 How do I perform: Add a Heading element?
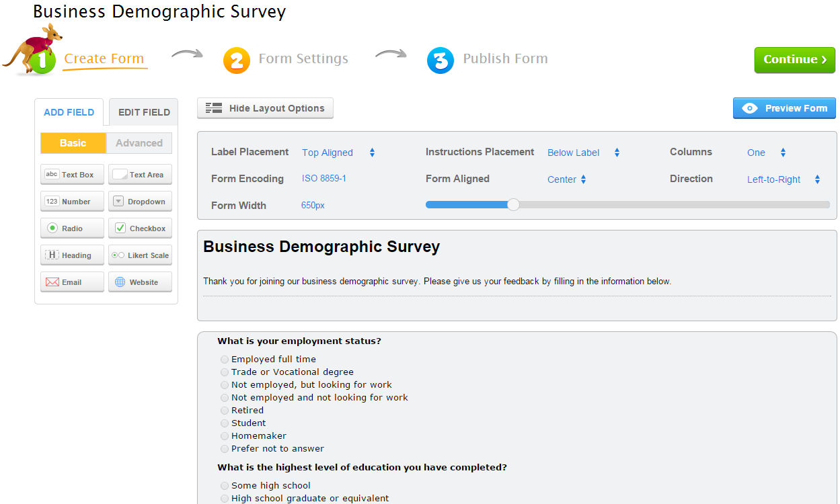72,255
